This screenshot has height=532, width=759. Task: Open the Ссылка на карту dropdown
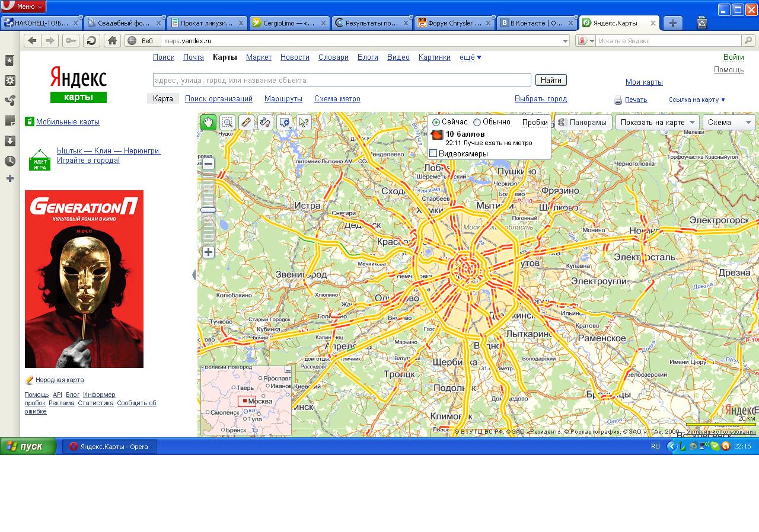tap(696, 100)
